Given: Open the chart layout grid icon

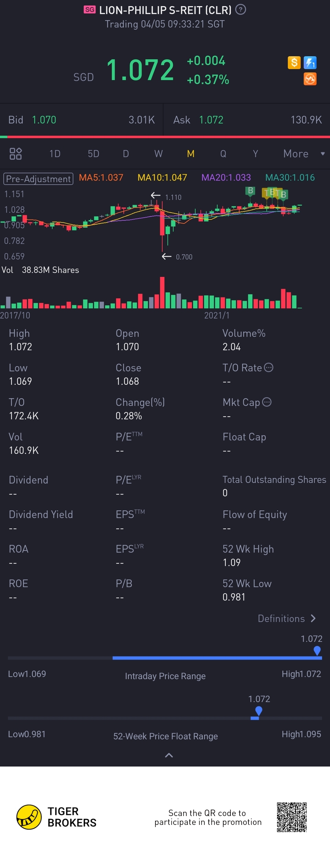Looking at the screenshot, I should (x=16, y=154).
